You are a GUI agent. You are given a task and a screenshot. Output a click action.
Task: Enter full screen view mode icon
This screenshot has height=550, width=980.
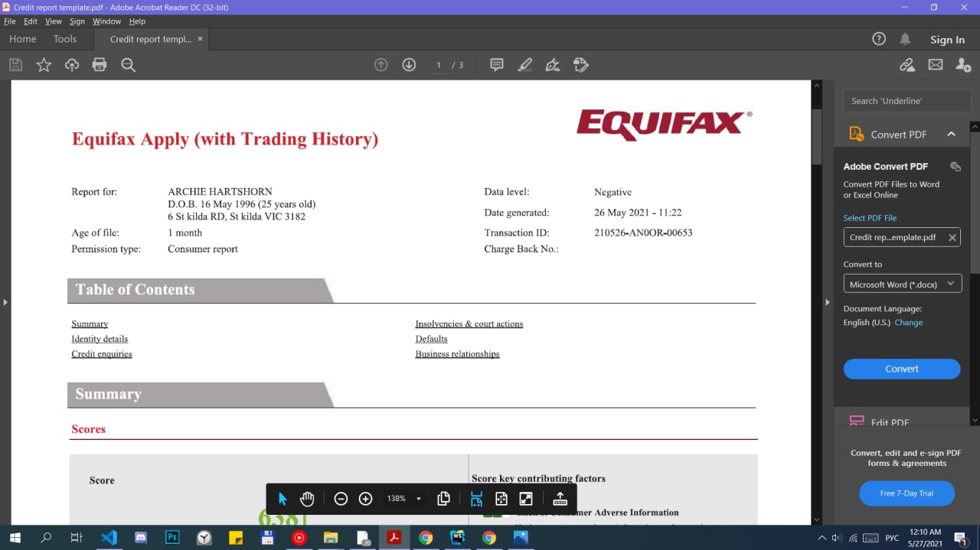pos(526,499)
